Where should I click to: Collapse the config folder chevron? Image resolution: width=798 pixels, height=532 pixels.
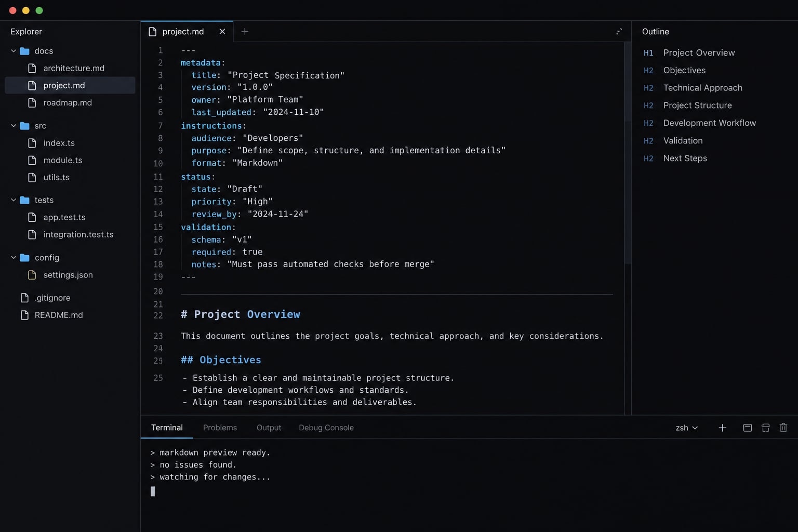[x=14, y=258]
